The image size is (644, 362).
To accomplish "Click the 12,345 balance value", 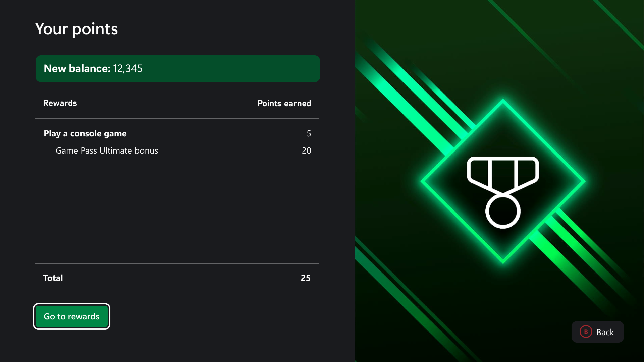I will tap(127, 69).
